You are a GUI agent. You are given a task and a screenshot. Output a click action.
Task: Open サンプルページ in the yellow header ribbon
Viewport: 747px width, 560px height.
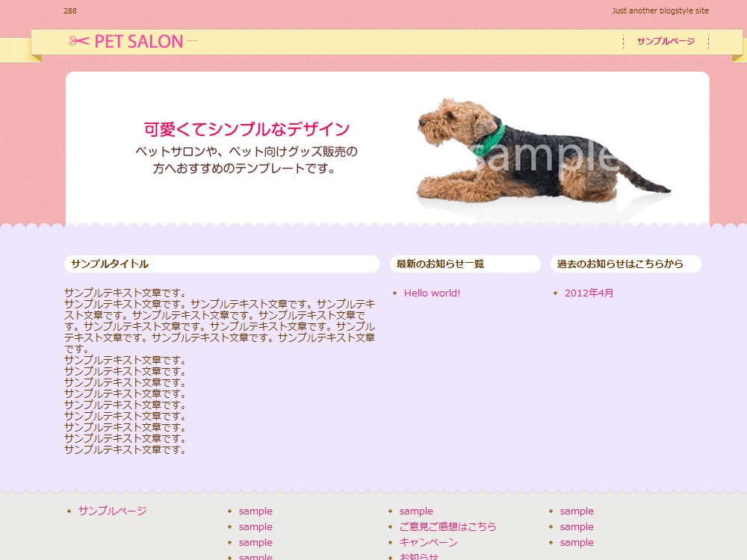coord(666,41)
